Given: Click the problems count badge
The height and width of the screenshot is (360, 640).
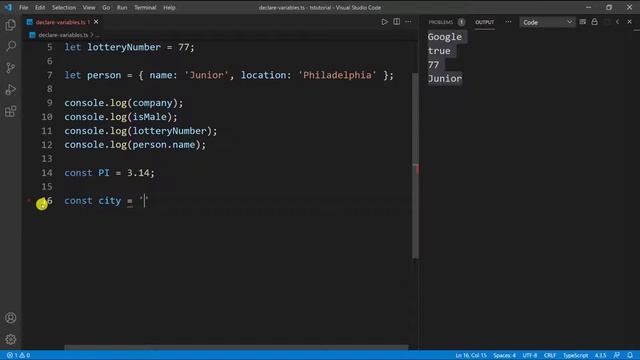Looking at the screenshot, I should pos(461,22).
